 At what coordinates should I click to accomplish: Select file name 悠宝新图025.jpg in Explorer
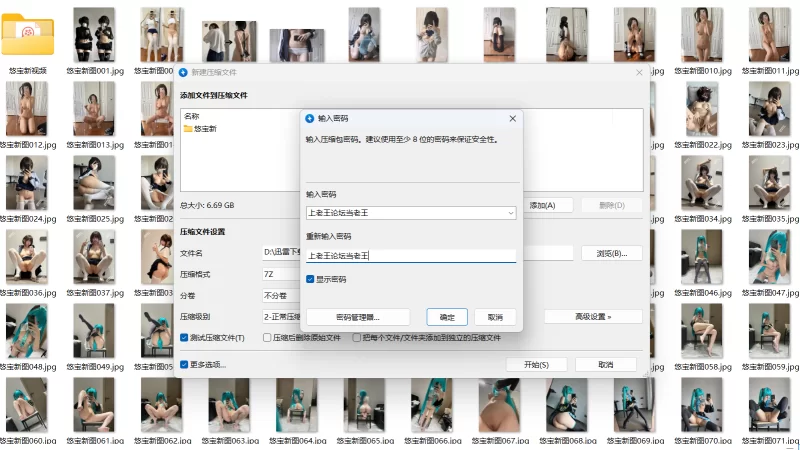coord(95,219)
